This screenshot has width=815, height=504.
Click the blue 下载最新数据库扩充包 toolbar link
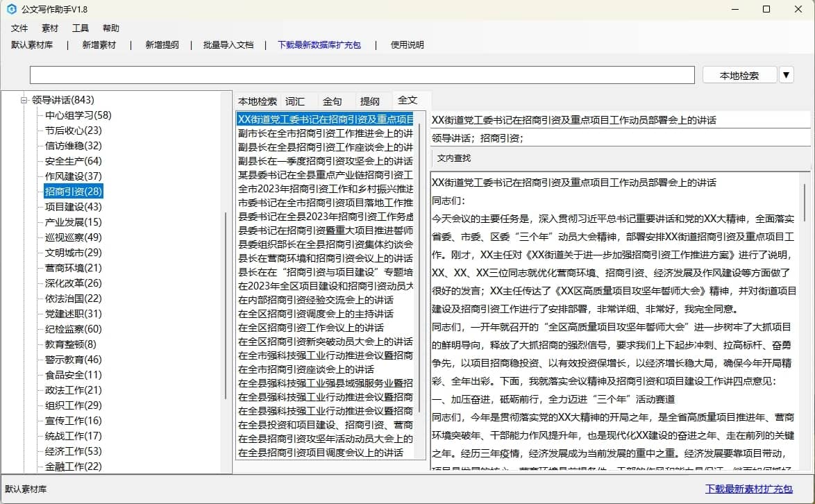[x=319, y=45]
